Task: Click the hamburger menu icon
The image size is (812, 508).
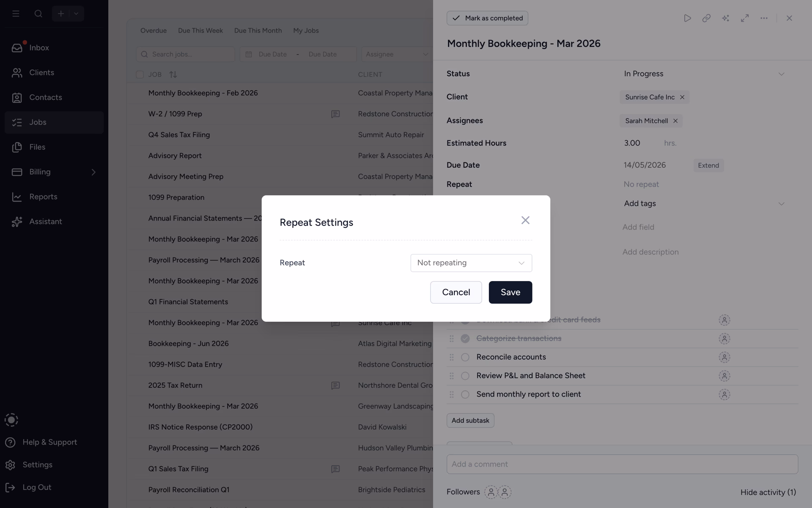Action: click(16, 14)
